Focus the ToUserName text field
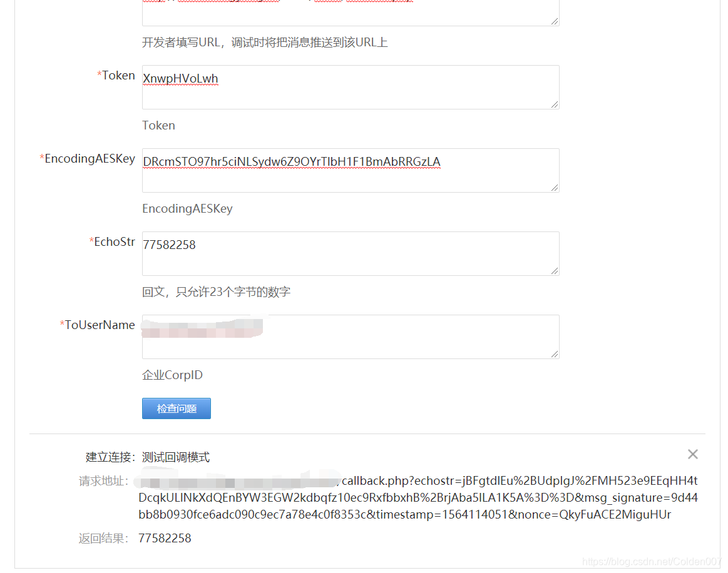Viewport: 728px width, 573px height. click(x=351, y=337)
